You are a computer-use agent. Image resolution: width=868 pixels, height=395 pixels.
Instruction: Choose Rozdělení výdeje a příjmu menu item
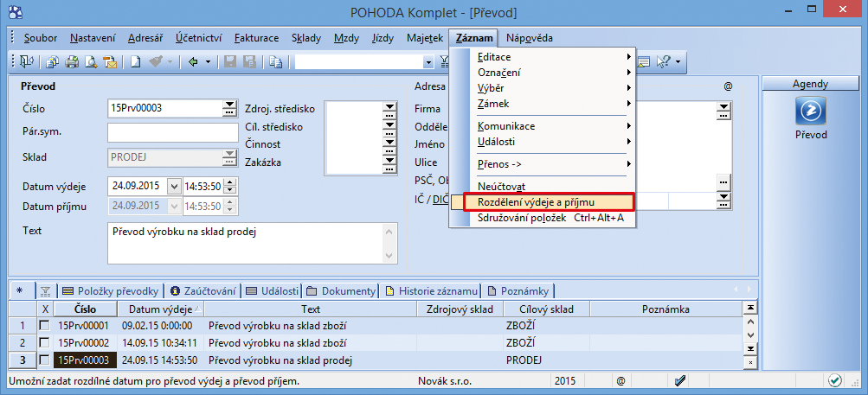tap(543, 202)
